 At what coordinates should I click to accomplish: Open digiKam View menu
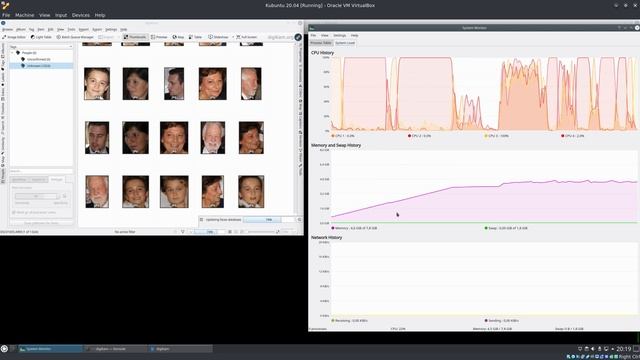tap(60, 29)
